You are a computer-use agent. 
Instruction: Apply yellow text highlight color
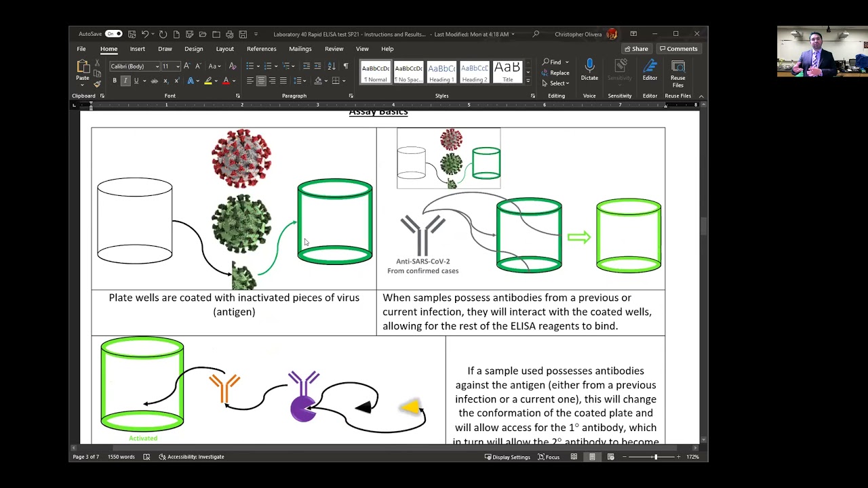point(208,81)
